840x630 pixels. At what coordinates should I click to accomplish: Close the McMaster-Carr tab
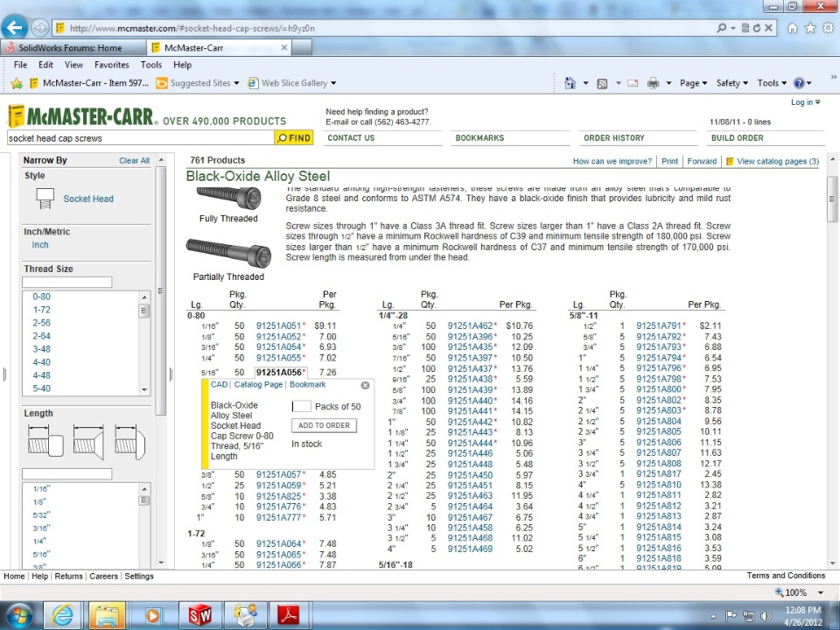pyautogui.click(x=284, y=47)
